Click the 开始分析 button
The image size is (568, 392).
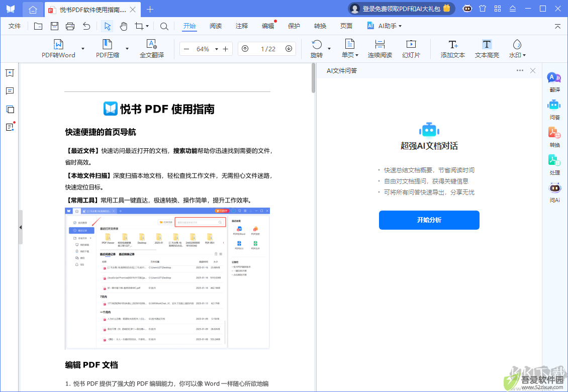pyautogui.click(x=429, y=220)
